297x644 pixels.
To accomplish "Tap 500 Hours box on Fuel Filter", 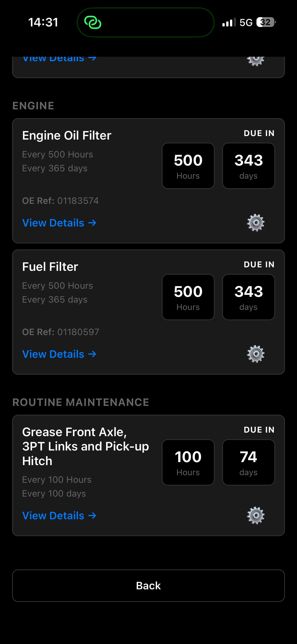I will coord(188,297).
